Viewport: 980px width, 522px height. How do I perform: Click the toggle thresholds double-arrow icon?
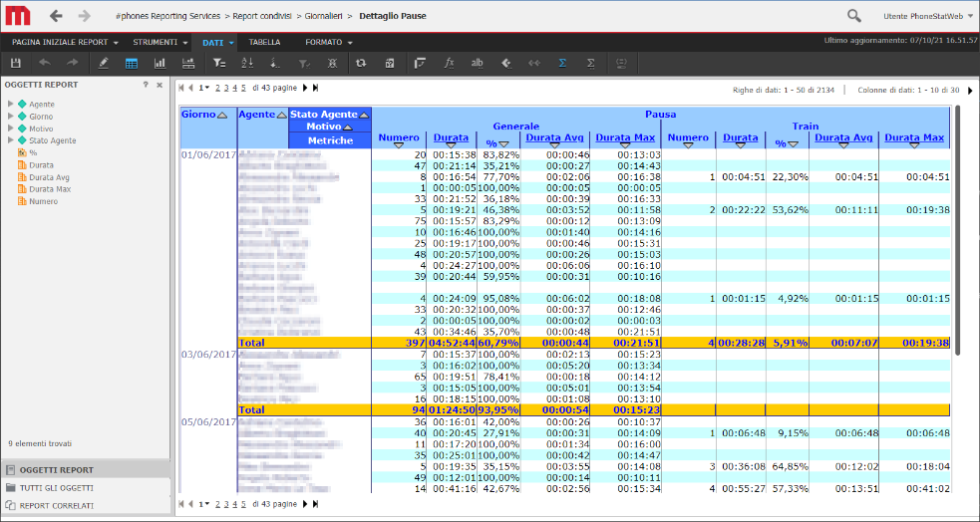tap(534, 63)
